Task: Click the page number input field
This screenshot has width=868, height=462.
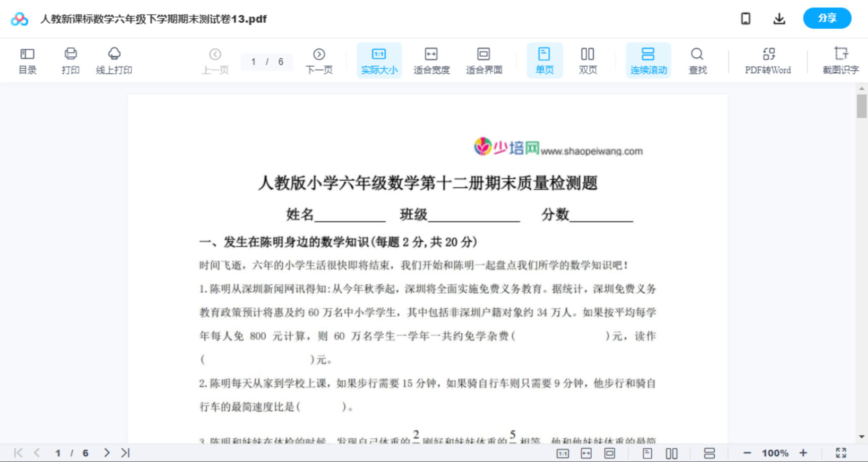Action: tap(267, 61)
